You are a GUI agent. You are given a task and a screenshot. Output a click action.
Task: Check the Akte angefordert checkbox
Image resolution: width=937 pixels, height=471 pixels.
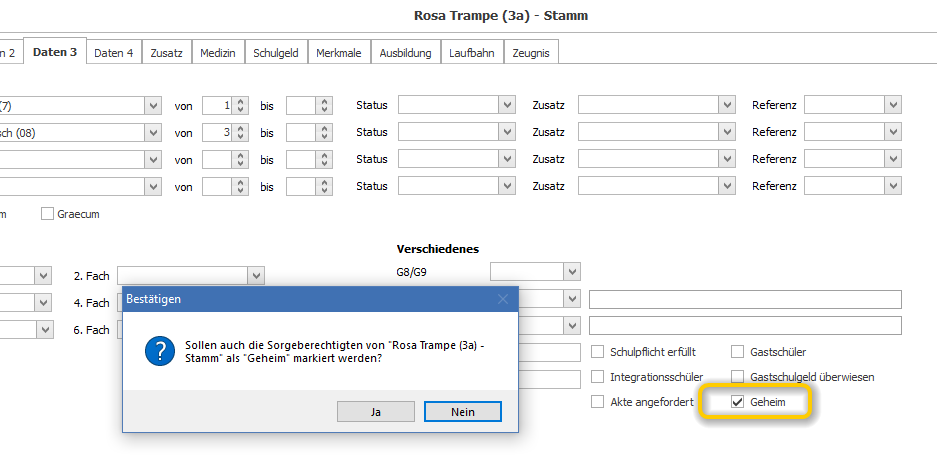point(597,402)
